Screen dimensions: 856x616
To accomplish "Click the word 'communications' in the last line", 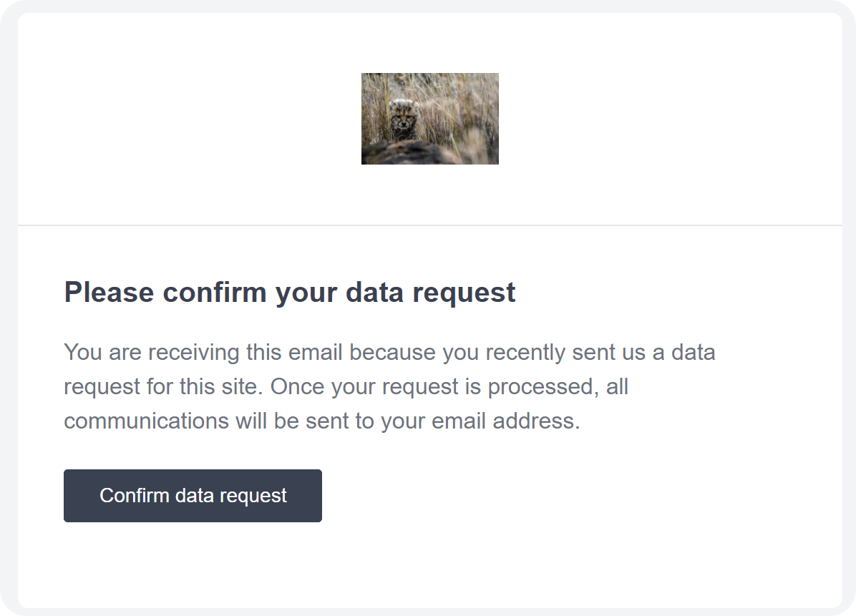I will click(146, 421).
